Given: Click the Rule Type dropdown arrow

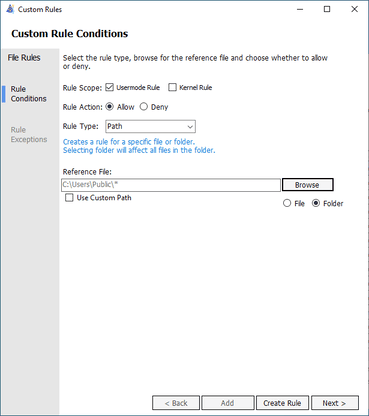Looking at the screenshot, I should pos(190,127).
